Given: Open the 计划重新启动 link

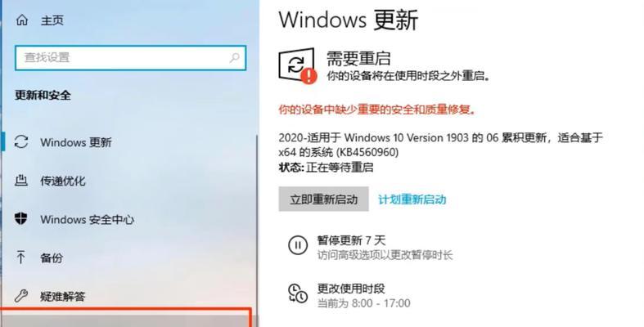Looking at the screenshot, I should [412, 199].
